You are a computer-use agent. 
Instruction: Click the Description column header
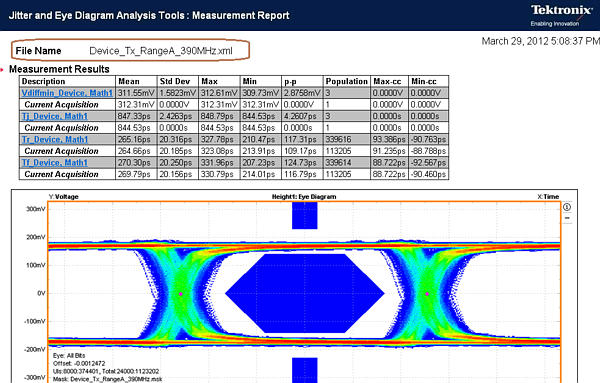pyautogui.click(x=44, y=81)
